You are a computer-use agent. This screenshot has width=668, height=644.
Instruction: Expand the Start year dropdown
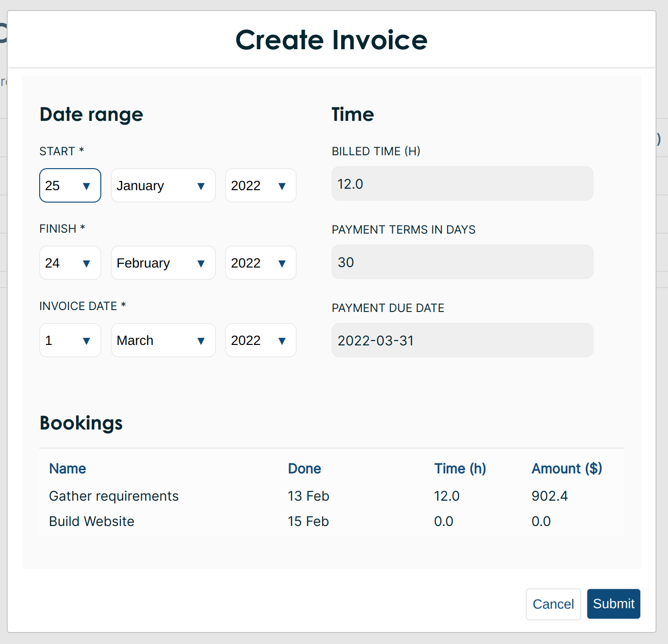pos(260,185)
